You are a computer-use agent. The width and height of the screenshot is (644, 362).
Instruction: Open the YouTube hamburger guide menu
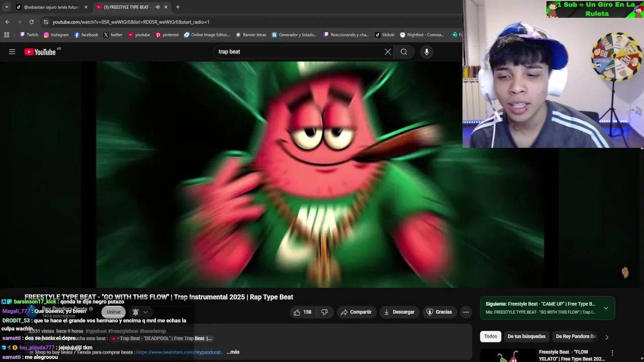point(12,52)
